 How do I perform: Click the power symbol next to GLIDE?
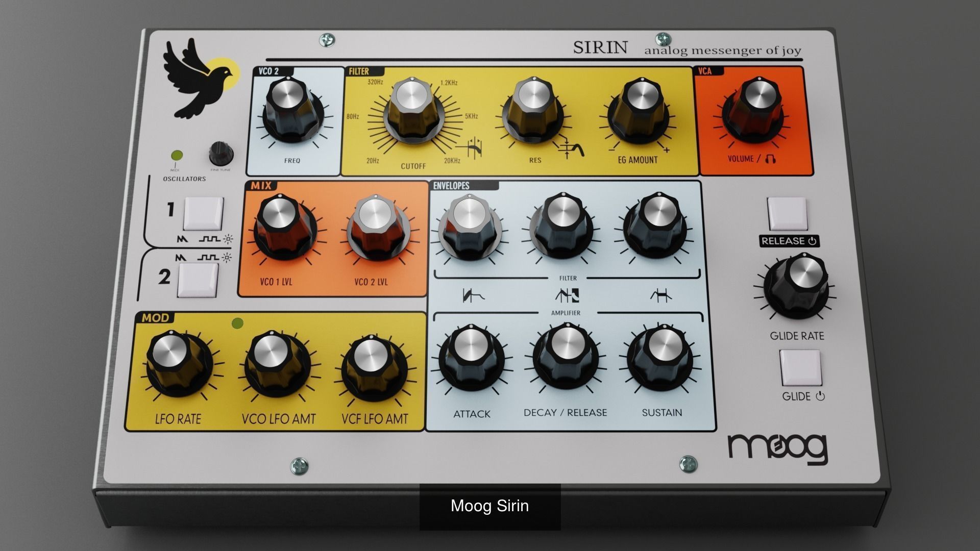pyautogui.click(x=820, y=396)
